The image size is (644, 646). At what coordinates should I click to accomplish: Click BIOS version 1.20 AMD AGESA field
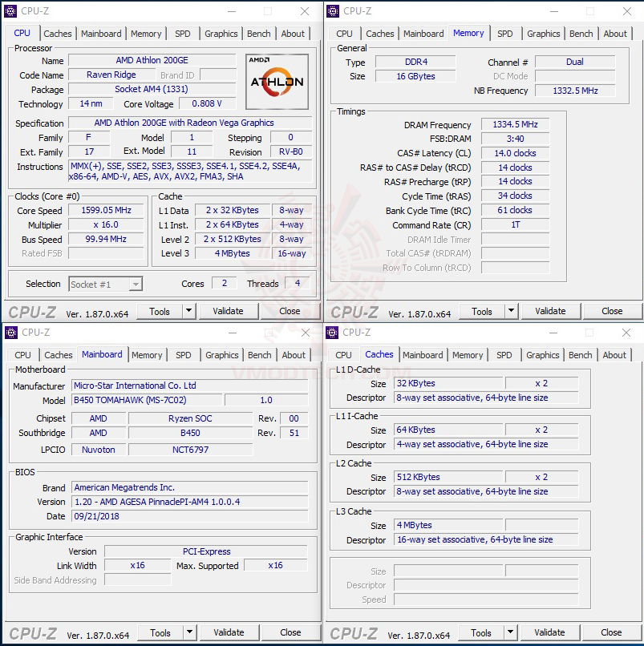coord(189,502)
